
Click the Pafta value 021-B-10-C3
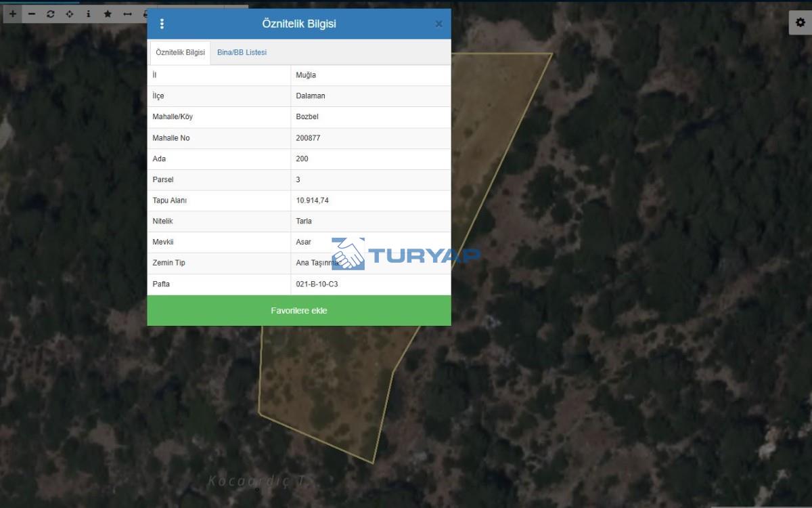point(317,284)
